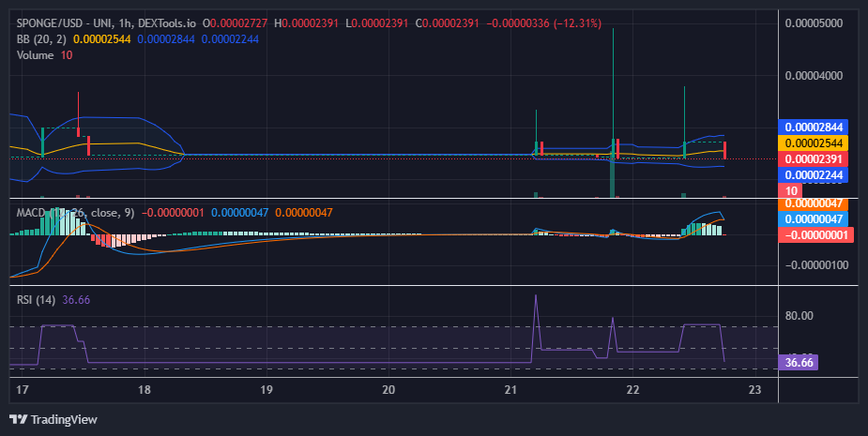Click the MACD histogram value −0.00000001 in legend
The height and width of the screenshot is (436, 868).
(173, 213)
